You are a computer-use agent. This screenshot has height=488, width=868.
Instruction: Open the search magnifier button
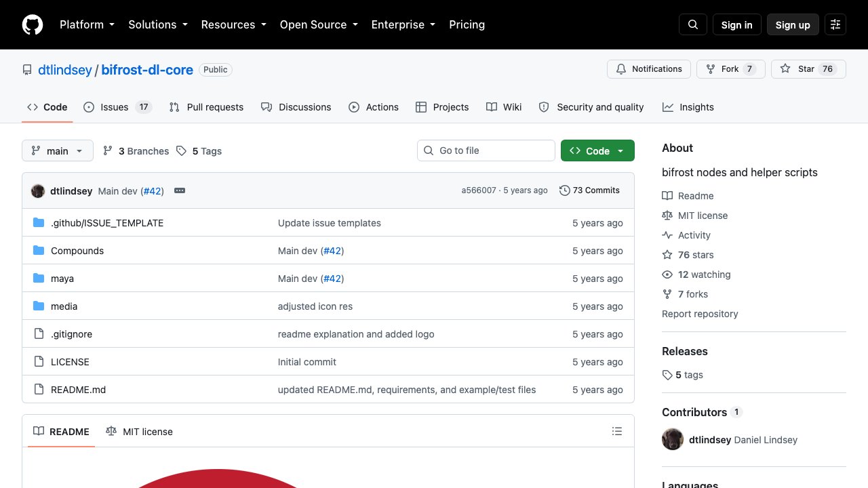pyautogui.click(x=693, y=24)
